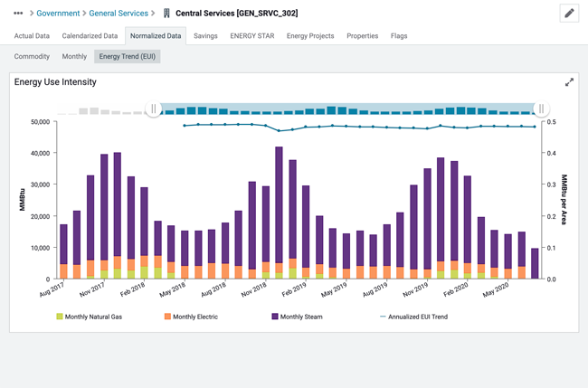Switch to the Calendarized Data tab
588x388 pixels.
pos(90,36)
